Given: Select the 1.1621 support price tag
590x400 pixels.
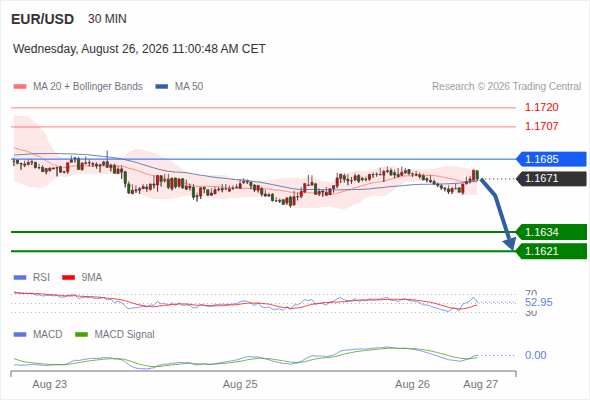Looking at the screenshot, I should pos(551,251).
